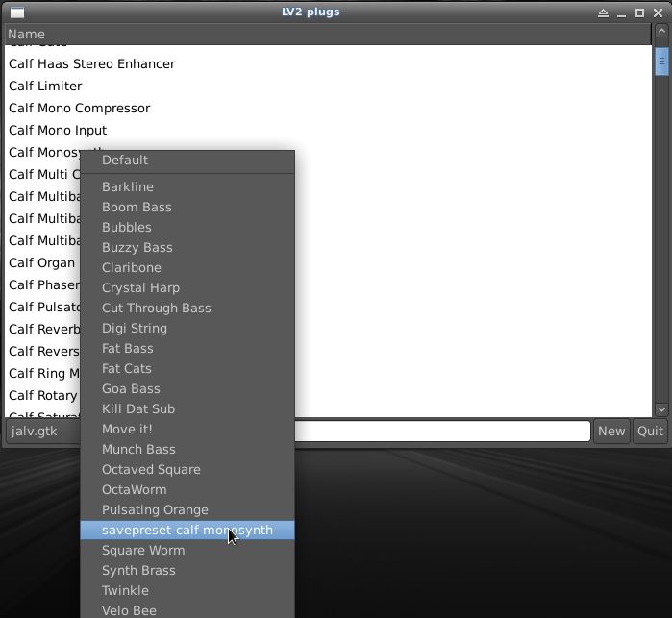Select Synth Brass preset
Screen dimensions: 672x618
pos(187,570)
